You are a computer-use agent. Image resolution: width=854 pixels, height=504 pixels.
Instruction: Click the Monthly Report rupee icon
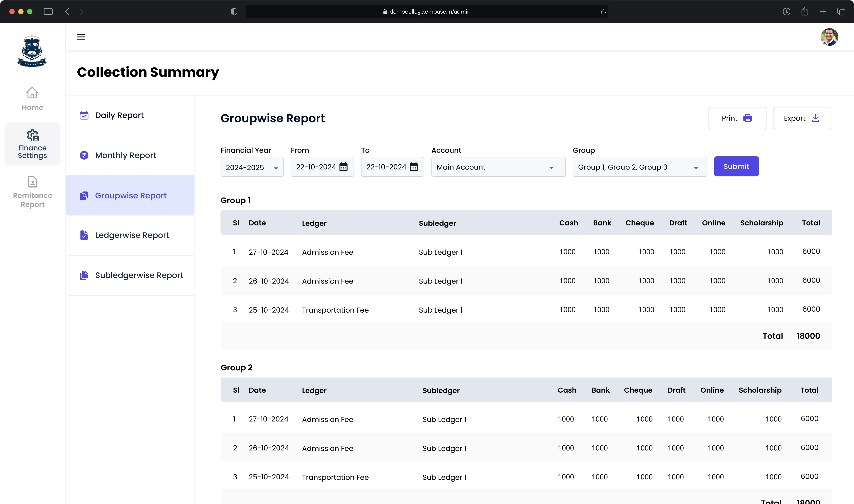click(84, 155)
